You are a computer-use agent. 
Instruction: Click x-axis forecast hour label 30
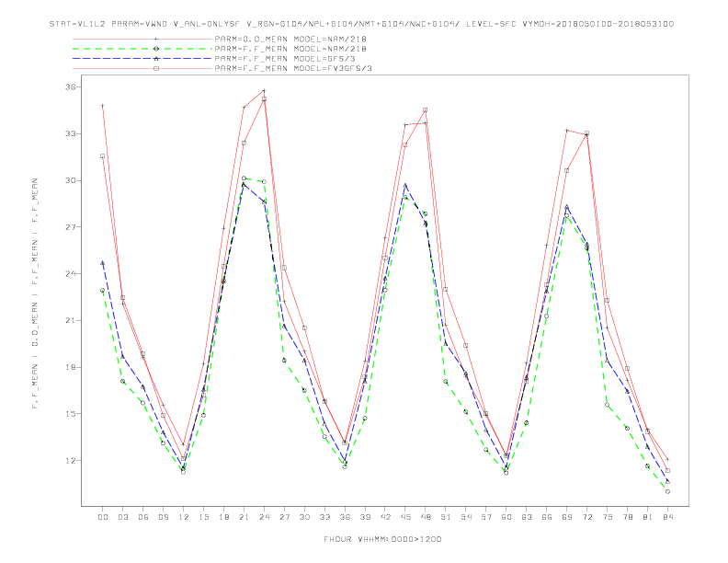click(x=304, y=517)
